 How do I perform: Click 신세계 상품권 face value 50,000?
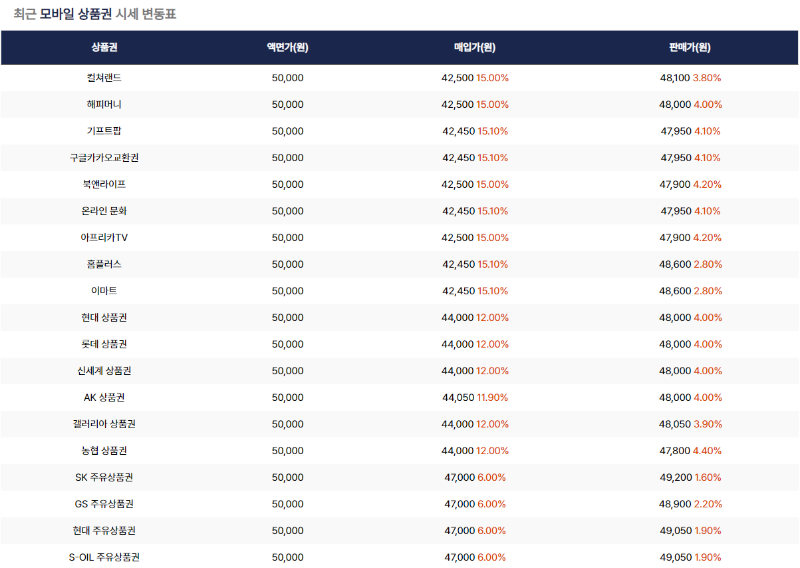click(287, 371)
